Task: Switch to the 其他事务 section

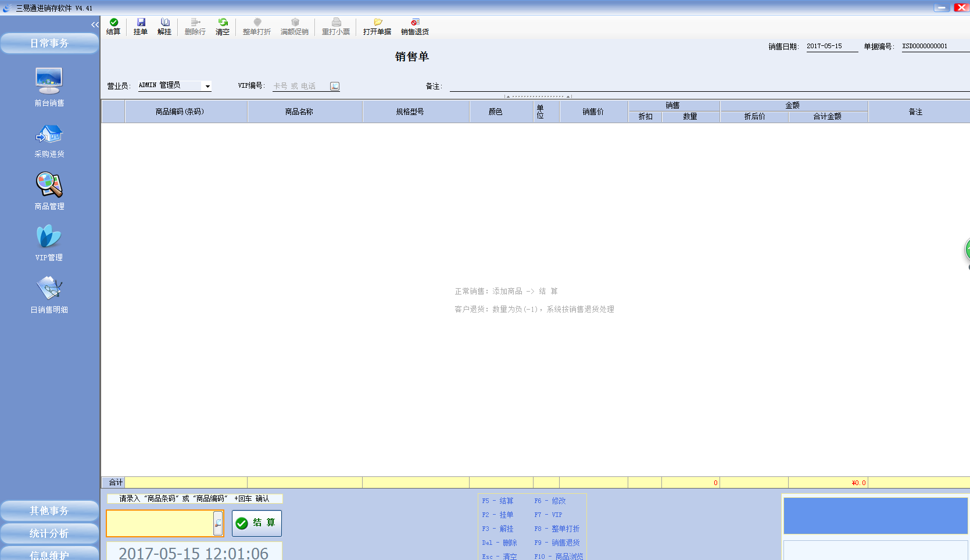Action: point(49,511)
